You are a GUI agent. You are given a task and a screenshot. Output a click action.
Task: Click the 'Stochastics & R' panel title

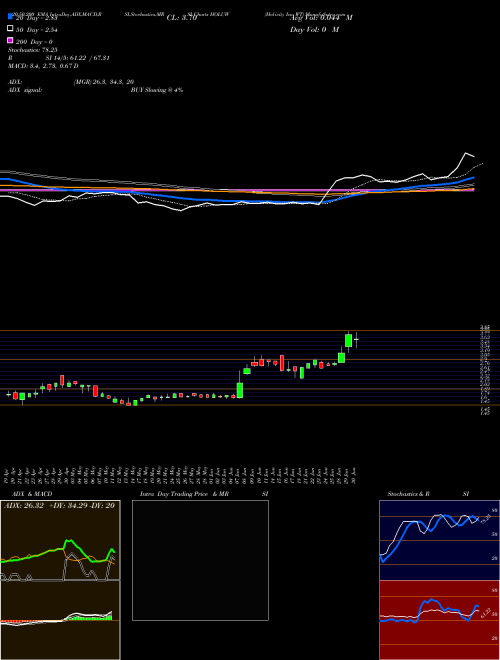pyautogui.click(x=409, y=494)
